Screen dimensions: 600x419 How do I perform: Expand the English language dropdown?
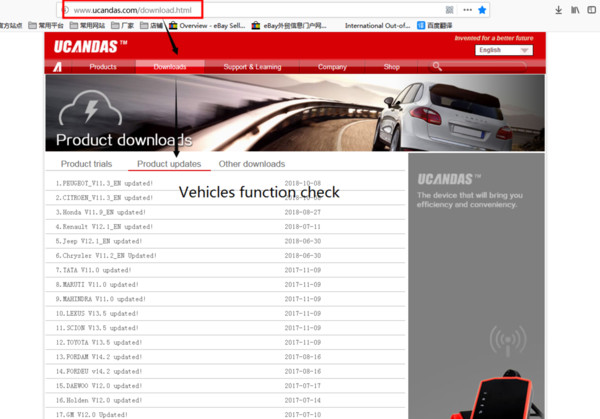pos(504,50)
